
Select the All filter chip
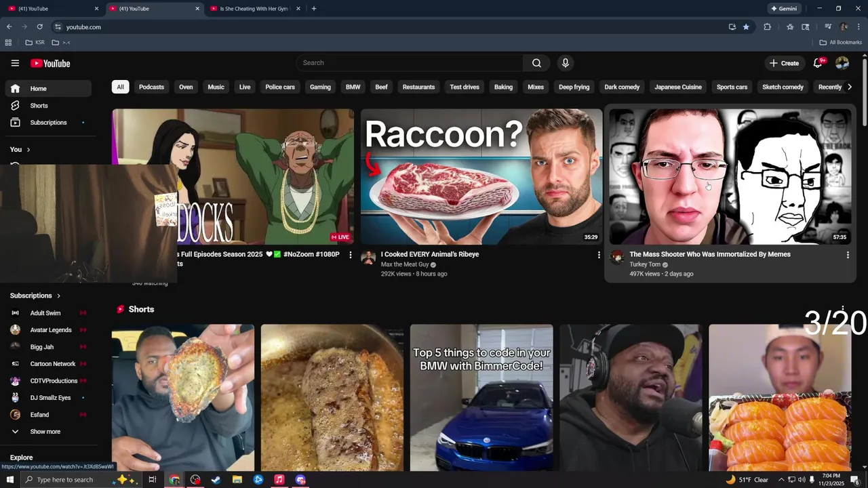[x=120, y=87]
